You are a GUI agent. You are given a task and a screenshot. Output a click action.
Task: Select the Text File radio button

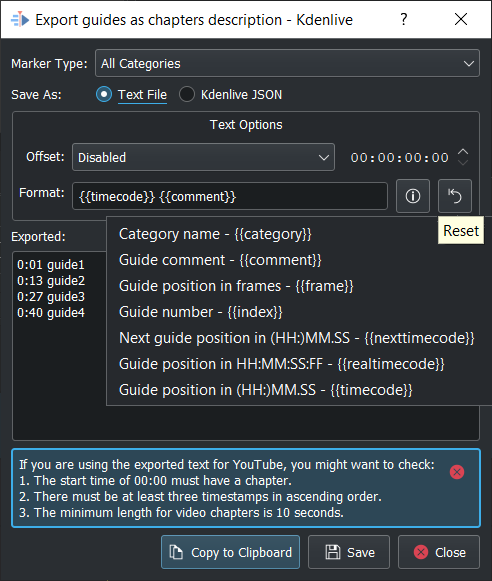pyautogui.click(x=104, y=94)
